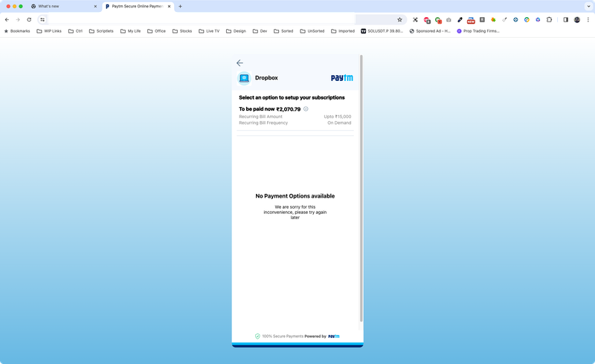Viewport: 595px width, 364px height.
Task: Open the extension with red NEW badge
Action: (471, 20)
